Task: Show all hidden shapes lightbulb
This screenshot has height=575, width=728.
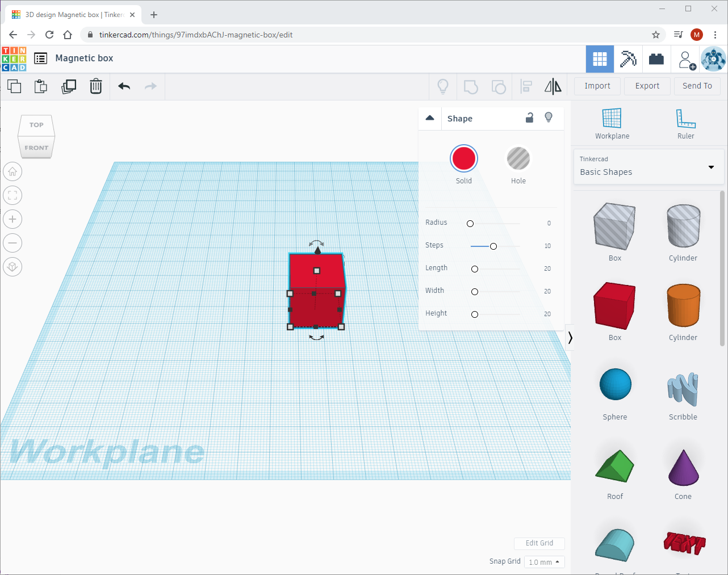Action: (443, 86)
